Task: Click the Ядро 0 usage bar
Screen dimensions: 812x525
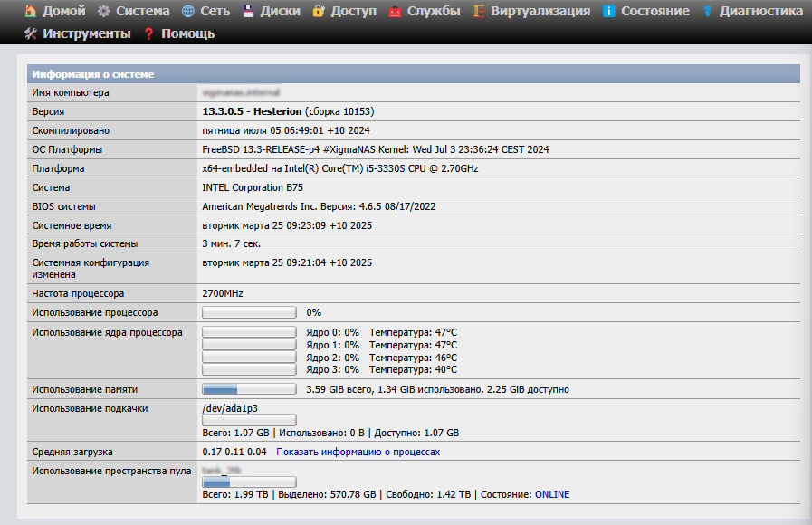Action: pos(249,332)
